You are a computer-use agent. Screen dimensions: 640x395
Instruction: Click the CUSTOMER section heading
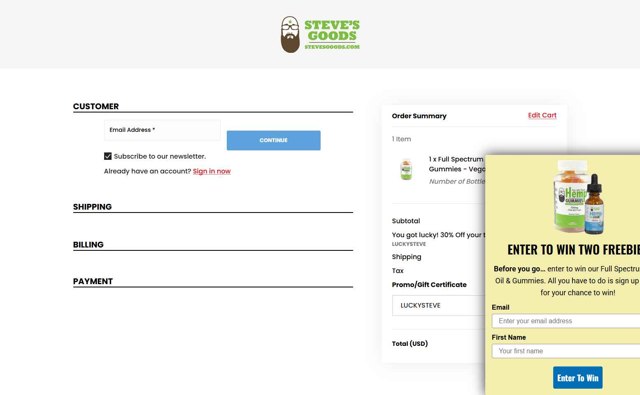[96, 107]
